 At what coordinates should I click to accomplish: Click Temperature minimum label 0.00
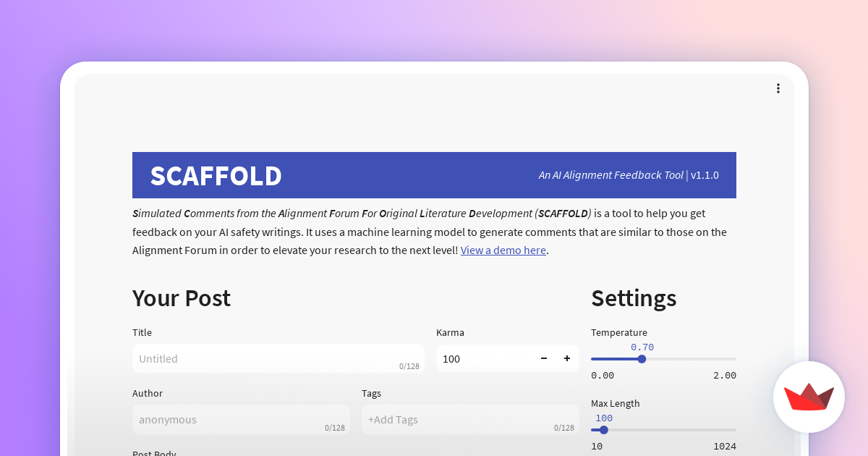[x=603, y=375]
